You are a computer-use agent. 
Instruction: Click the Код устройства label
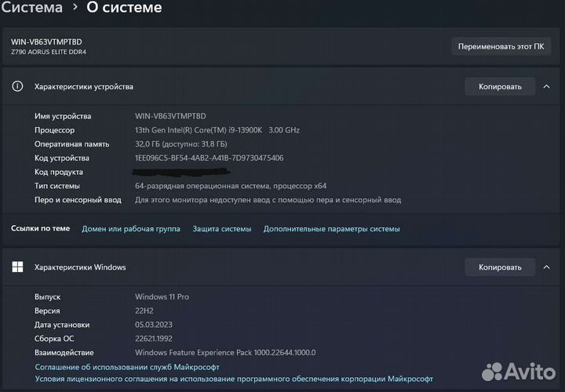(x=62, y=158)
